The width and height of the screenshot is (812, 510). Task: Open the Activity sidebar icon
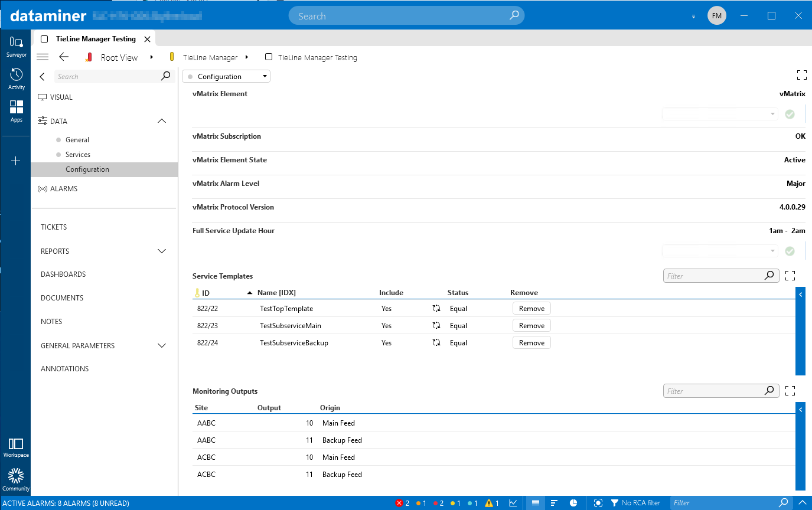tap(16, 79)
